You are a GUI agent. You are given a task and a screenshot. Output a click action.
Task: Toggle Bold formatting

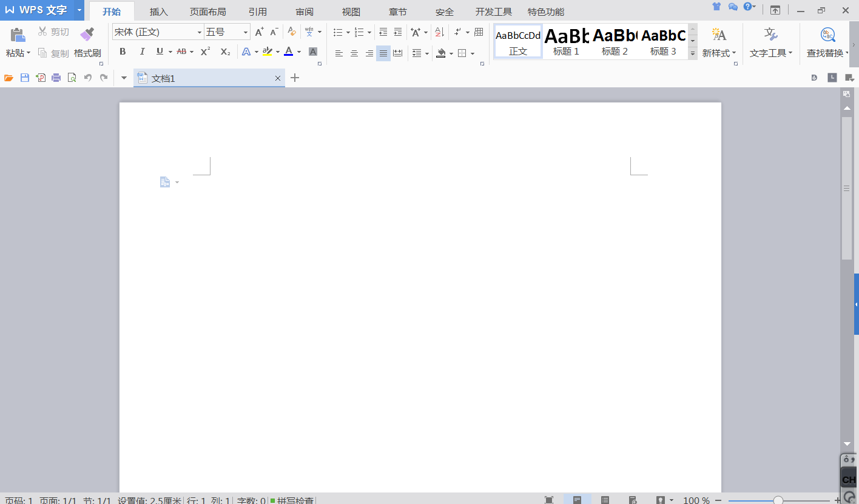pos(123,52)
